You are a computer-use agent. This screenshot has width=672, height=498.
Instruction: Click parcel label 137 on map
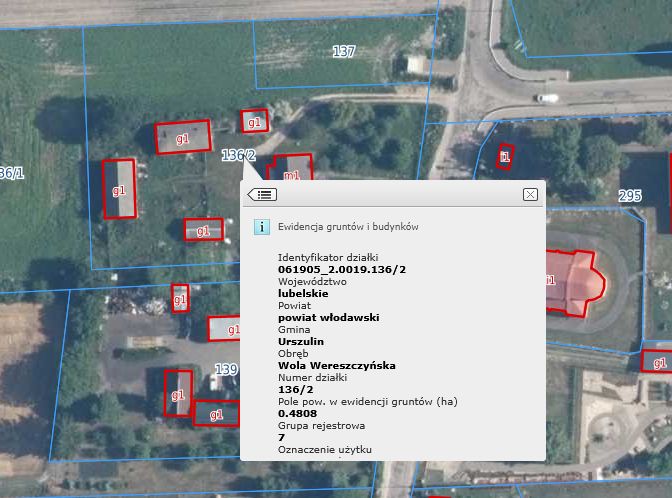point(344,52)
